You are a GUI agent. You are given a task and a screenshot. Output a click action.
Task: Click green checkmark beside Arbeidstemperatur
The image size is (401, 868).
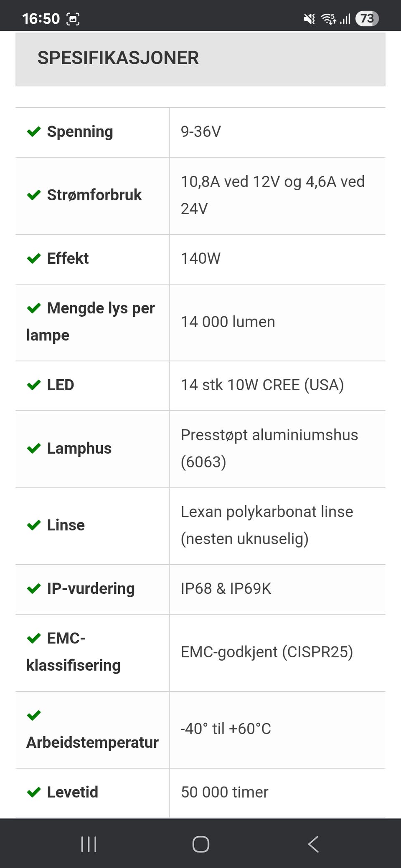tap(34, 715)
